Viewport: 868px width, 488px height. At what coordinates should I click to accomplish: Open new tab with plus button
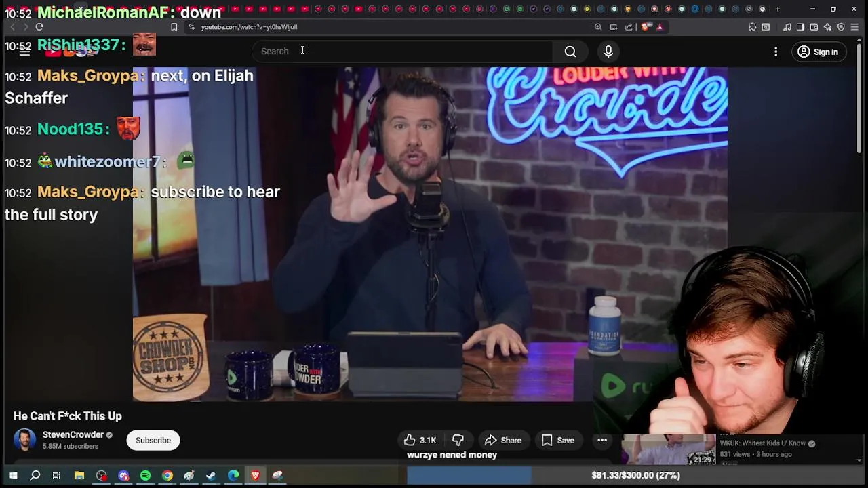pos(777,9)
